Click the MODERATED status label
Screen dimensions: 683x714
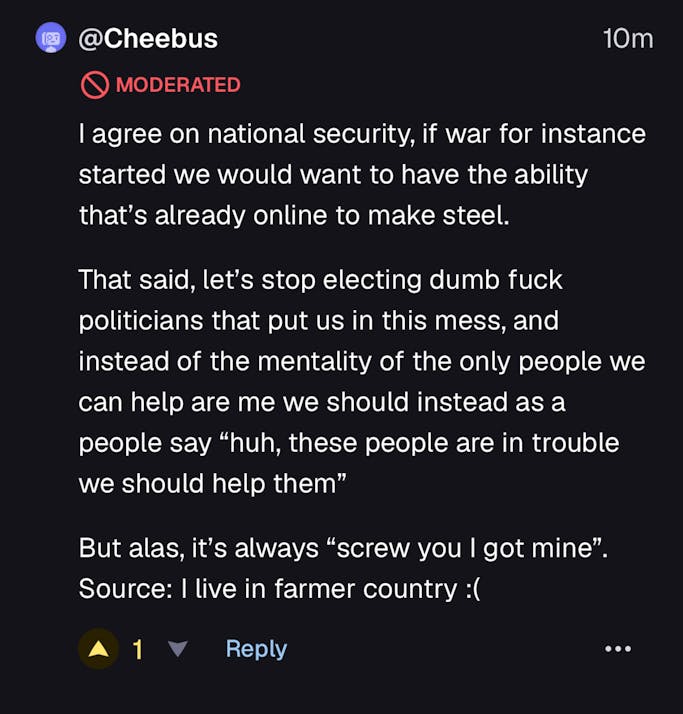178,85
